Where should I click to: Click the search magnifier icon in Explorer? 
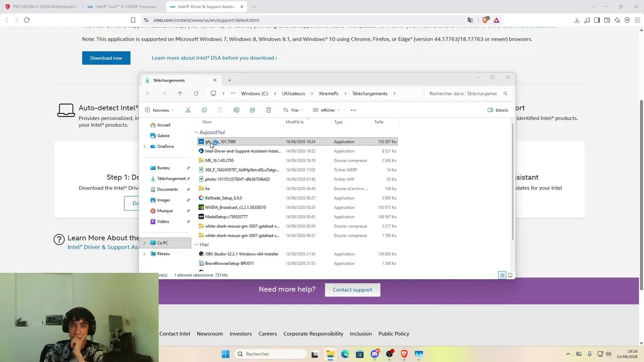[506, 94]
